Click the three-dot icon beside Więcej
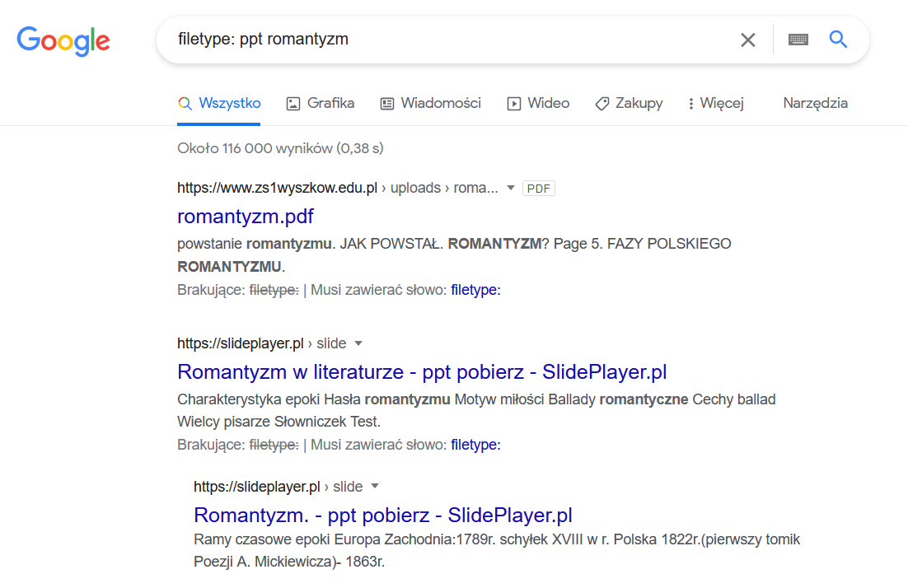Image resolution: width=908 pixels, height=588 pixels. point(690,104)
